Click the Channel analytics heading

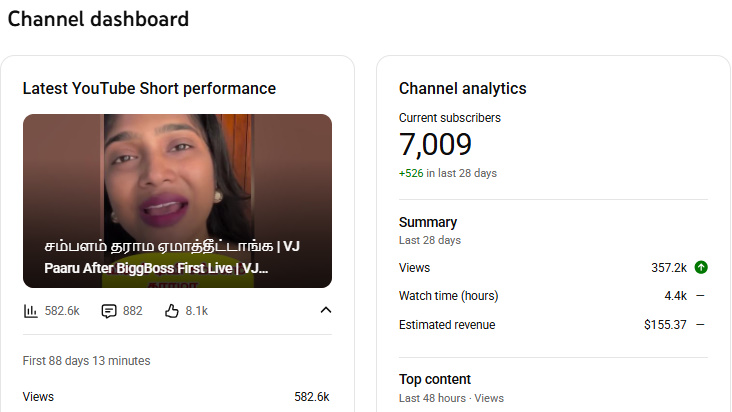point(462,89)
